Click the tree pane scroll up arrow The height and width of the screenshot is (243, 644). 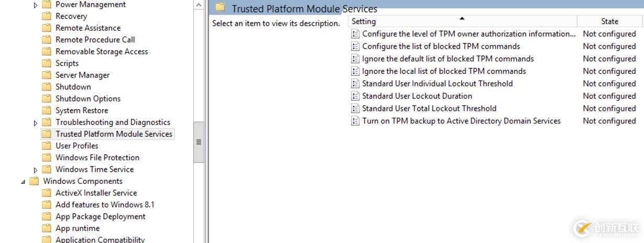point(199,5)
